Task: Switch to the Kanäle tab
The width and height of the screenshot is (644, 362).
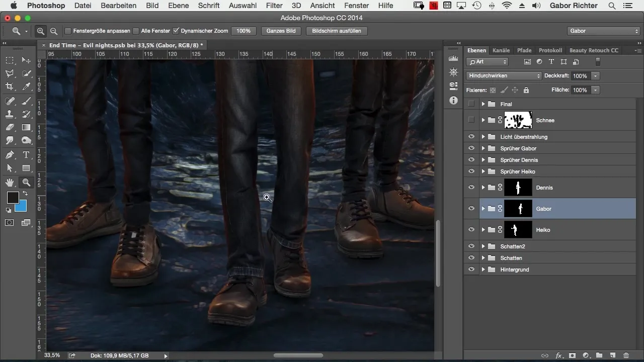Action: point(501,50)
